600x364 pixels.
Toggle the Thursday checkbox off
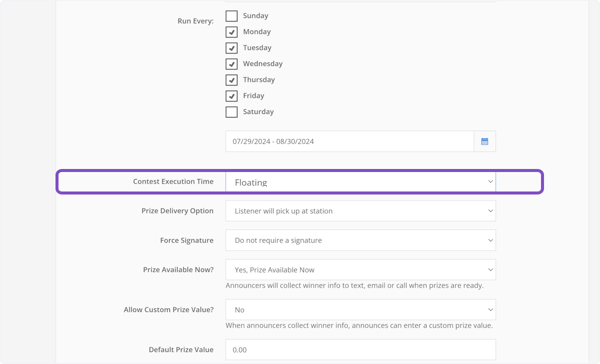click(231, 80)
